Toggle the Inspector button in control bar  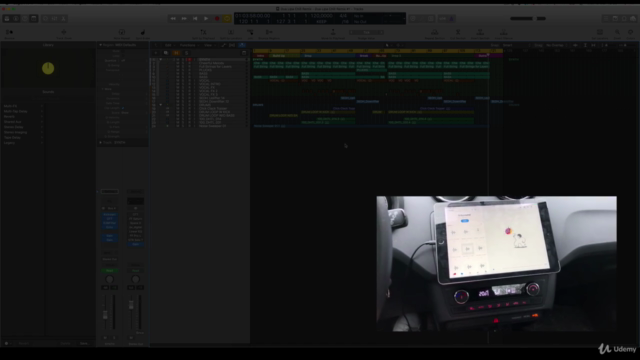click(x=16, y=18)
